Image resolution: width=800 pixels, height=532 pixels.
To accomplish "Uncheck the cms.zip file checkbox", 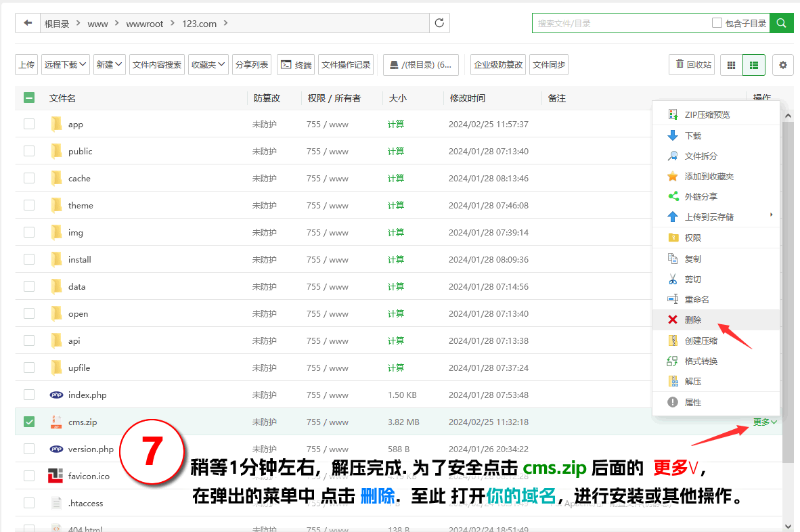I will 29,422.
